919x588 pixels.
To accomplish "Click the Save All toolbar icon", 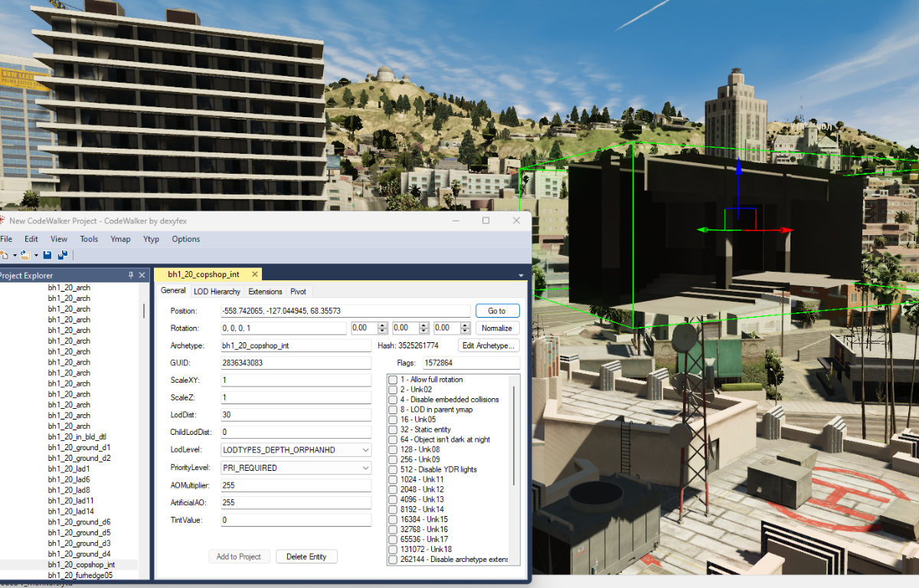I will click(x=63, y=255).
